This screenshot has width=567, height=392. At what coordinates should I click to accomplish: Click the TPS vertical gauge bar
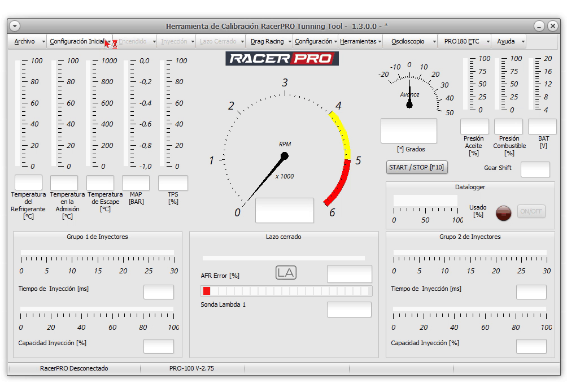click(x=162, y=113)
